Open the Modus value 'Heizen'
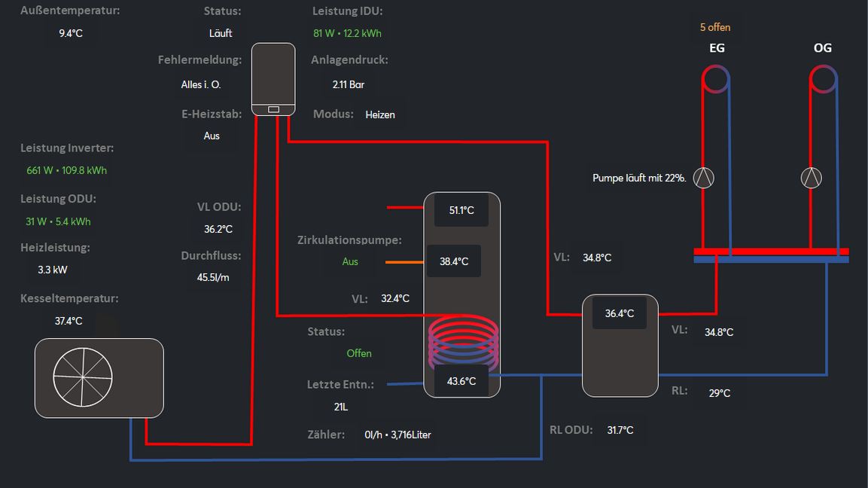 (379, 115)
